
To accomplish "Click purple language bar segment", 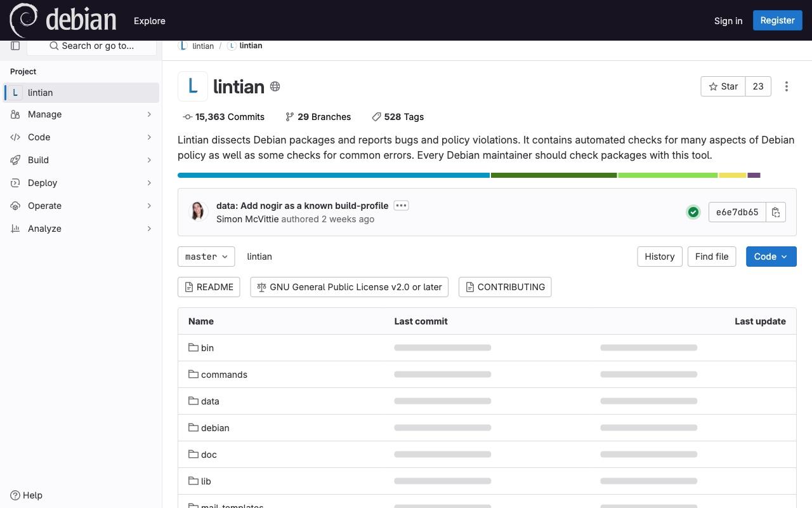I will point(754,175).
